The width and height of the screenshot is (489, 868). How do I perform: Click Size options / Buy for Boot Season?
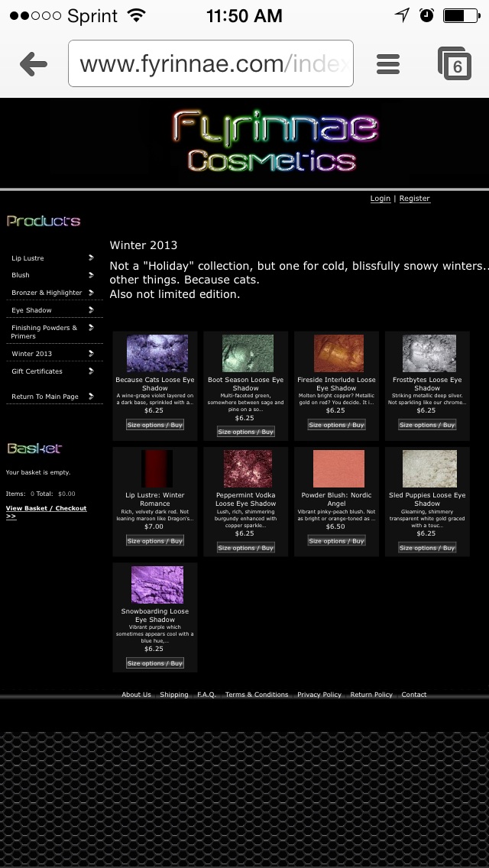(246, 431)
